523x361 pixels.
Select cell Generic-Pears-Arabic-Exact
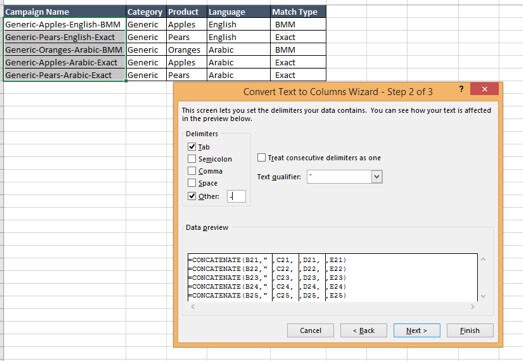pyautogui.click(x=65, y=75)
